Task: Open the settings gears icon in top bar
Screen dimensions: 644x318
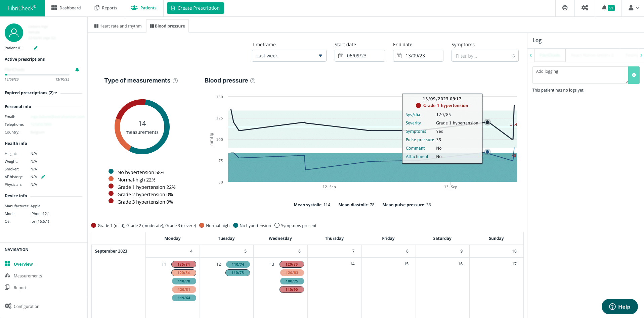Action: 585,8
